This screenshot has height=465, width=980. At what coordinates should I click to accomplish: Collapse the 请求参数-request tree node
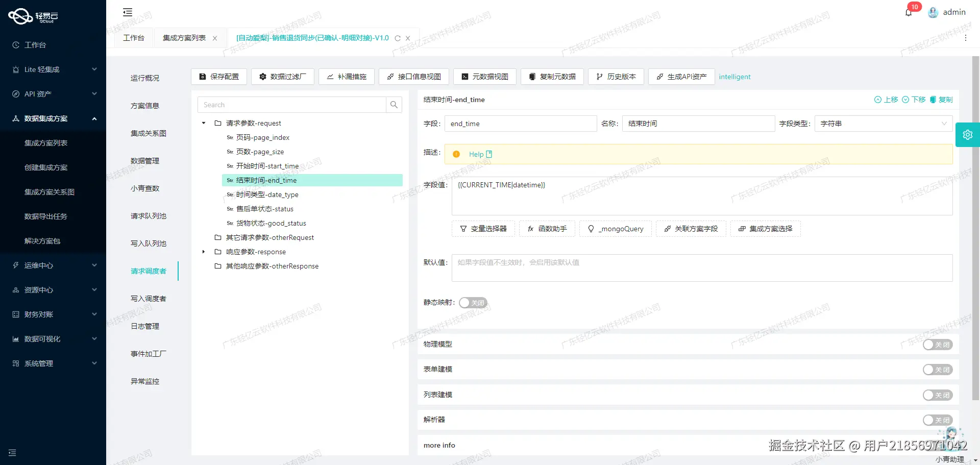pyautogui.click(x=203, y=123)
